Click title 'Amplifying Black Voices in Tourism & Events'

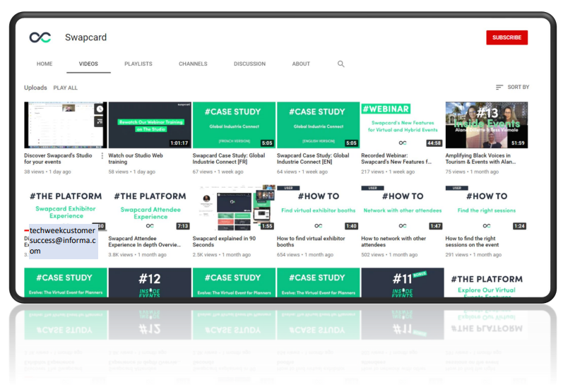480,159
